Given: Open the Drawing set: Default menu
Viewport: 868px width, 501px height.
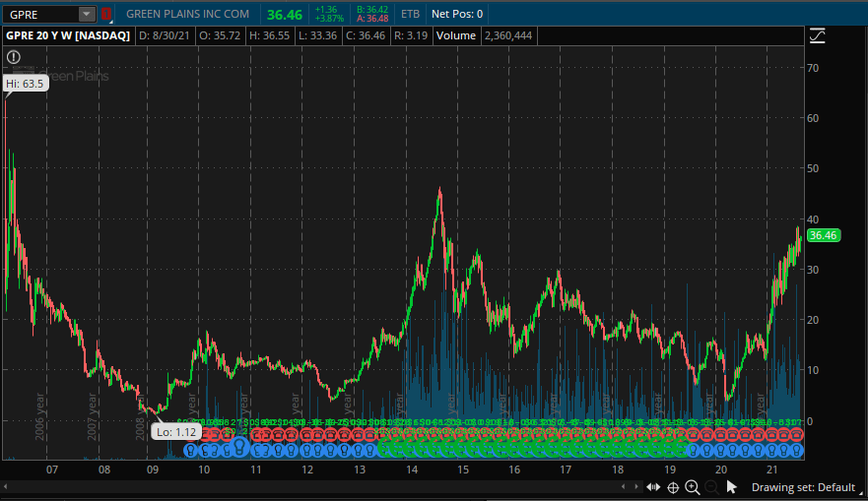Looking at the screenshot, I should point(803,487).
